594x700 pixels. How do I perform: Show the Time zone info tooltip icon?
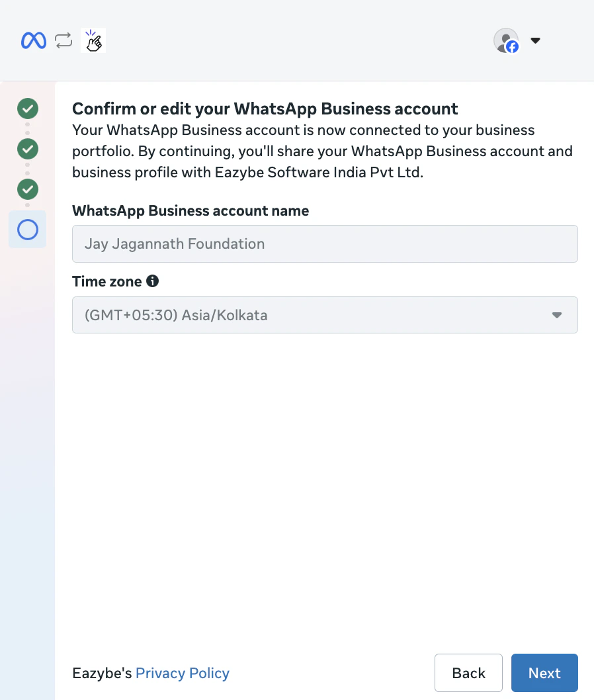click(153, 281)
